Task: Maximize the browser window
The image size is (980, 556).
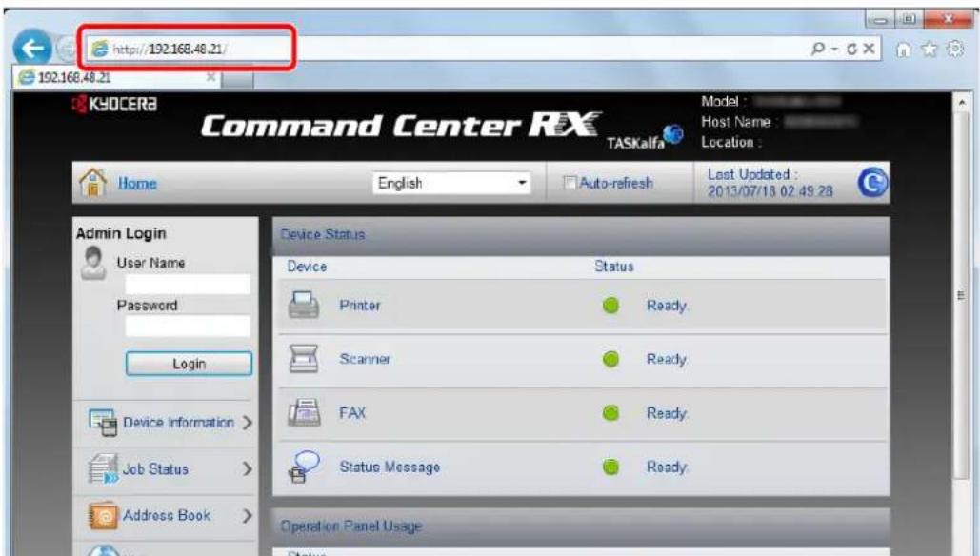Action: click(910, 19)
